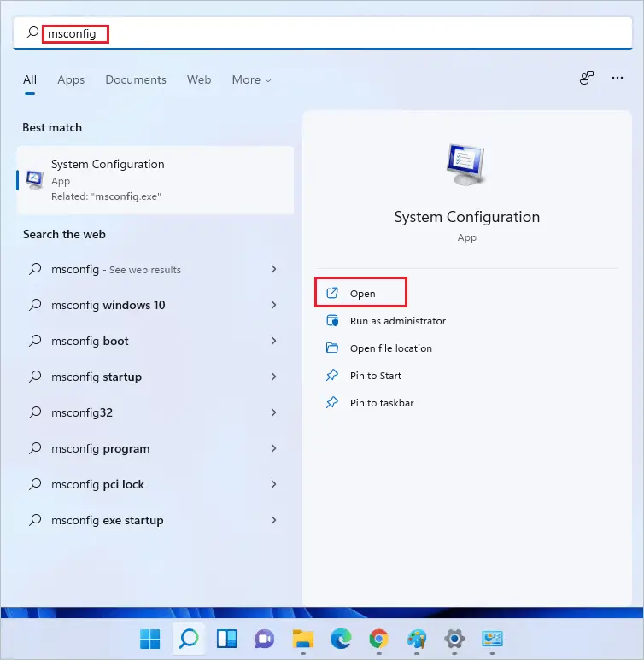This screenshot has width=644, height=660.
Task: Open the three-dot options menu
Action: coord(617,78)
